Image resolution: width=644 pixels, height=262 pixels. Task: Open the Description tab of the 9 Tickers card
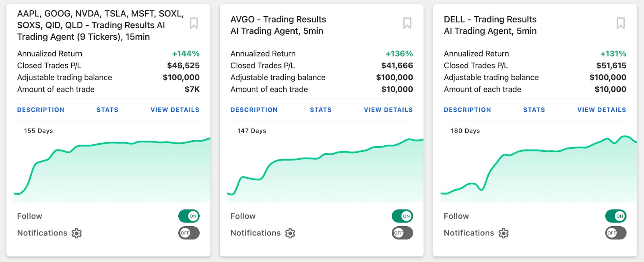(x=41, y=110)
